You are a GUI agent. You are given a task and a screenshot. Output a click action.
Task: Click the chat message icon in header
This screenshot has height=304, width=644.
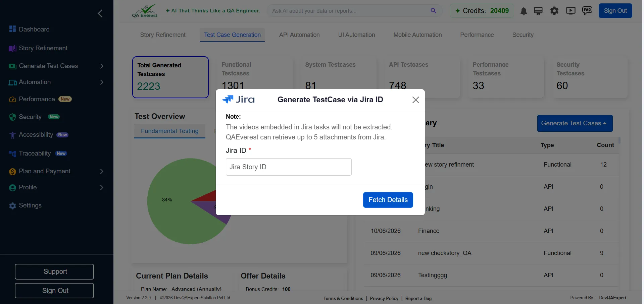click(538, 11)
